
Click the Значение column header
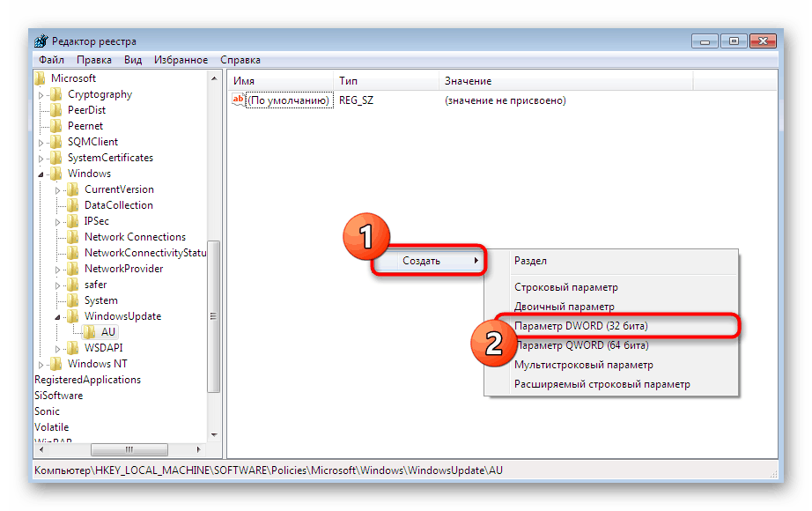pyautogui.click(x=566, y=81)
